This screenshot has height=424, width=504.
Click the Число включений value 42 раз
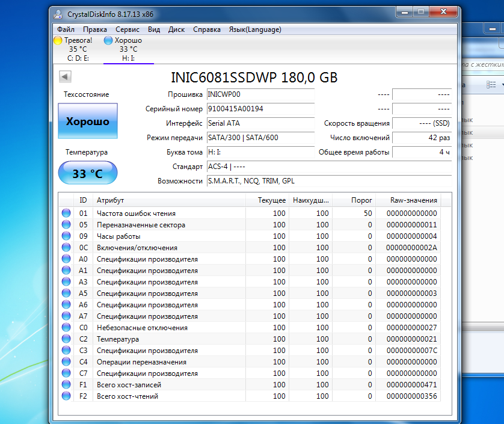click(422, 138)
